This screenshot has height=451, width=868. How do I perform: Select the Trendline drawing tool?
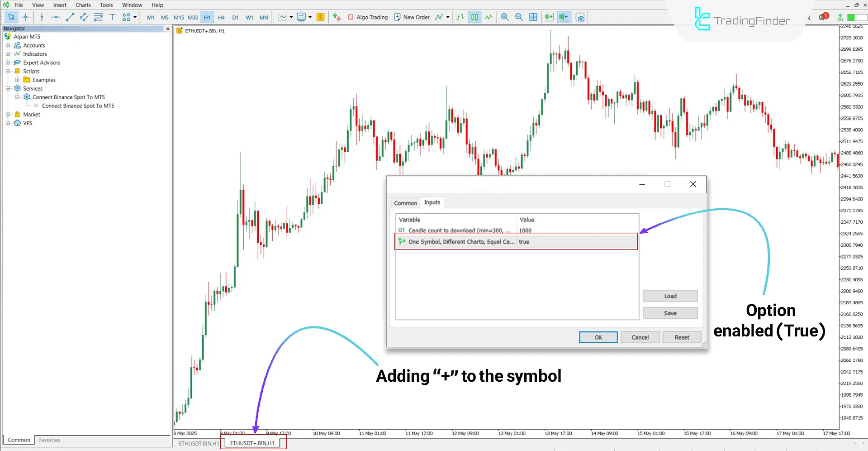tap(70, 17)
